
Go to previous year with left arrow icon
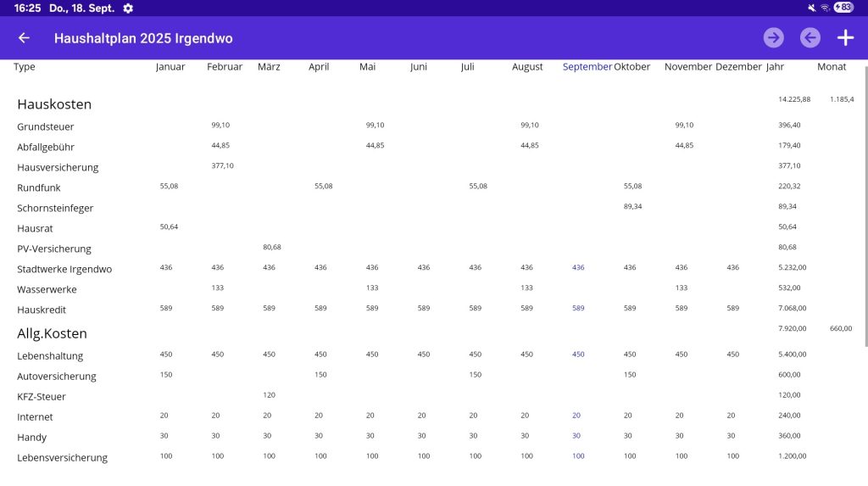tap(810, 37)
